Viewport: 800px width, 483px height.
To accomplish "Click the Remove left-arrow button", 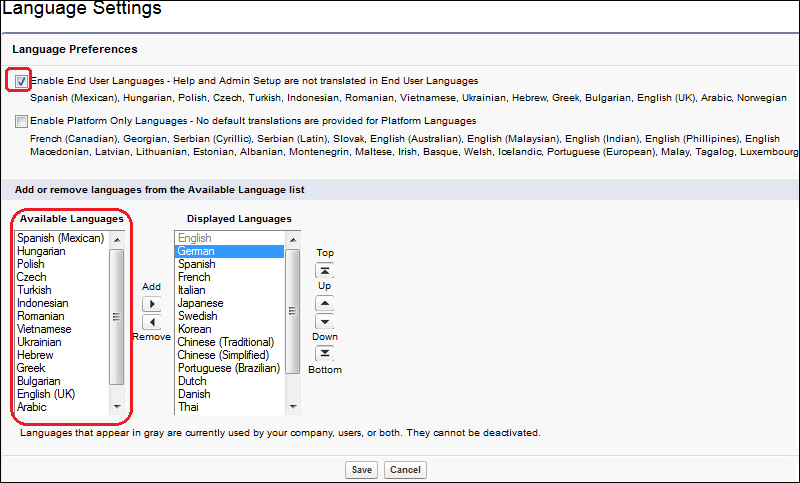I will pos(151,322).
